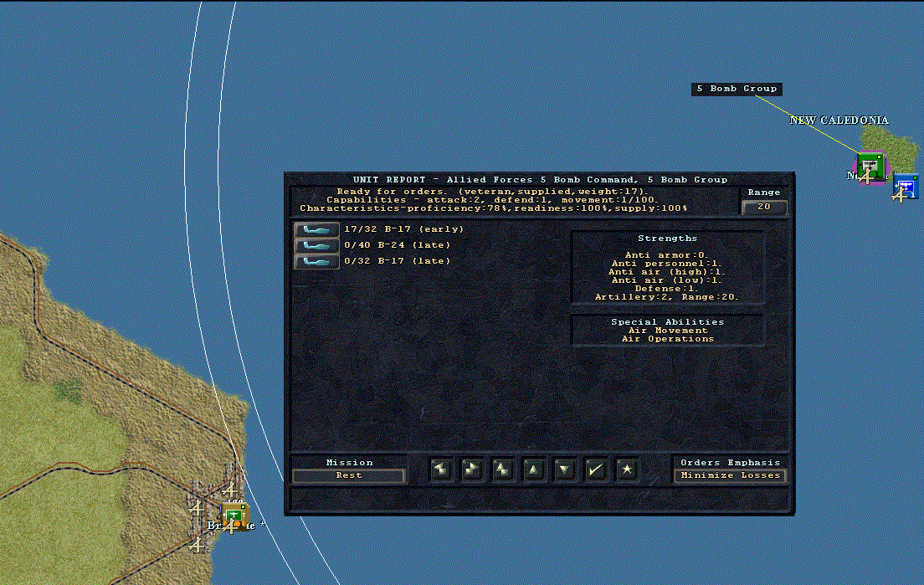This screenshot has height=585, width=924.
Task: Click the plain up triangle button
Action: [534, 469]
